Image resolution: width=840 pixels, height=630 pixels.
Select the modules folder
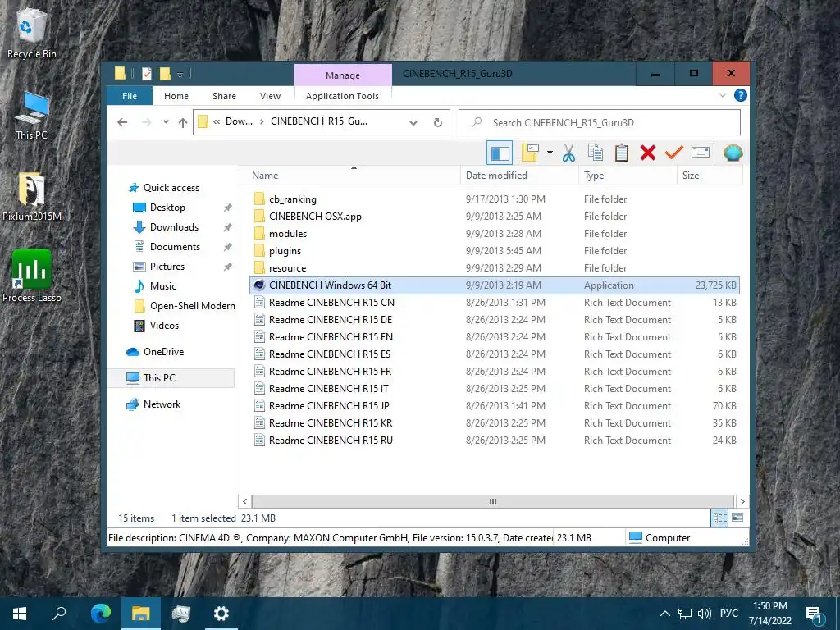coord(288,234)
